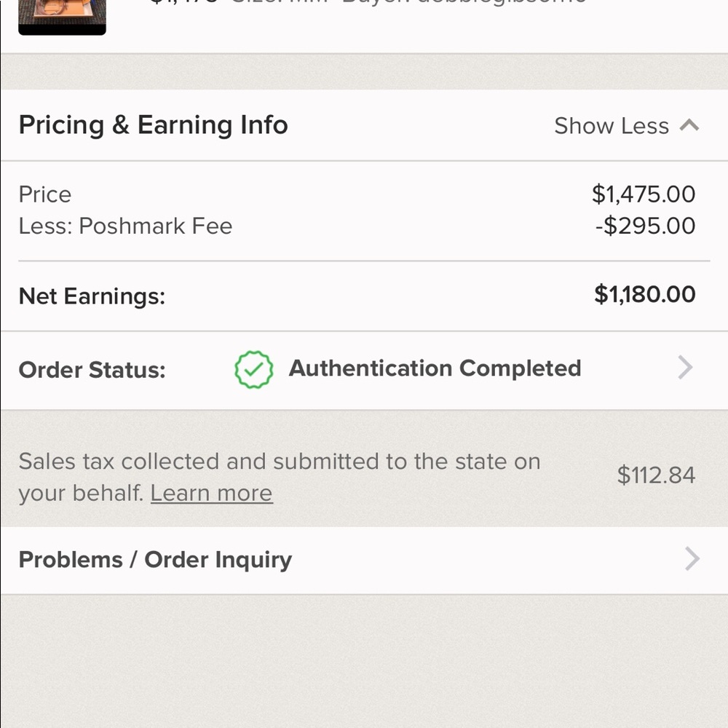Click the Show Less text
The height and width of the screenshot is (728, 728).
click(611, 126)
